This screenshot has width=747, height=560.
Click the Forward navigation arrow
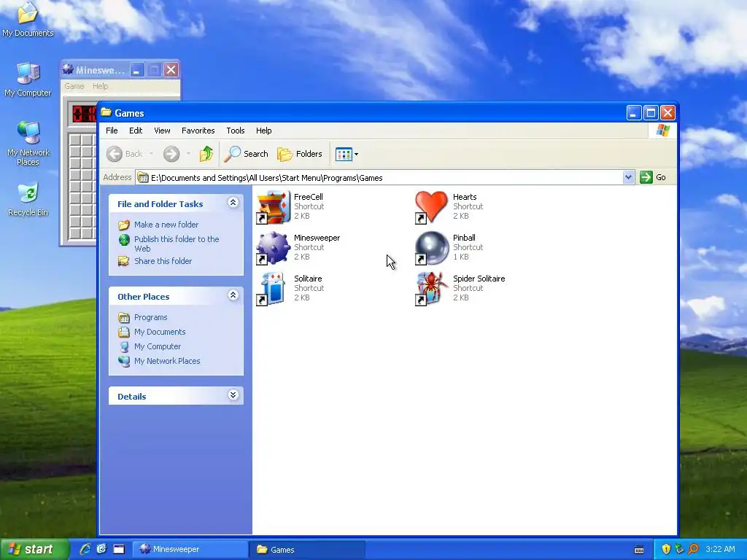(x=171, y=154)
